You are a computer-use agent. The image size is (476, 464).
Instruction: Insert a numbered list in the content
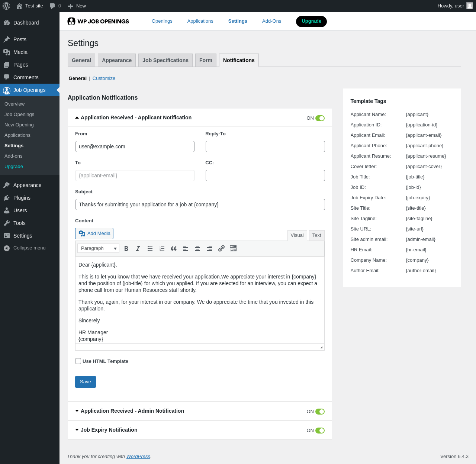tap(162, 248)
